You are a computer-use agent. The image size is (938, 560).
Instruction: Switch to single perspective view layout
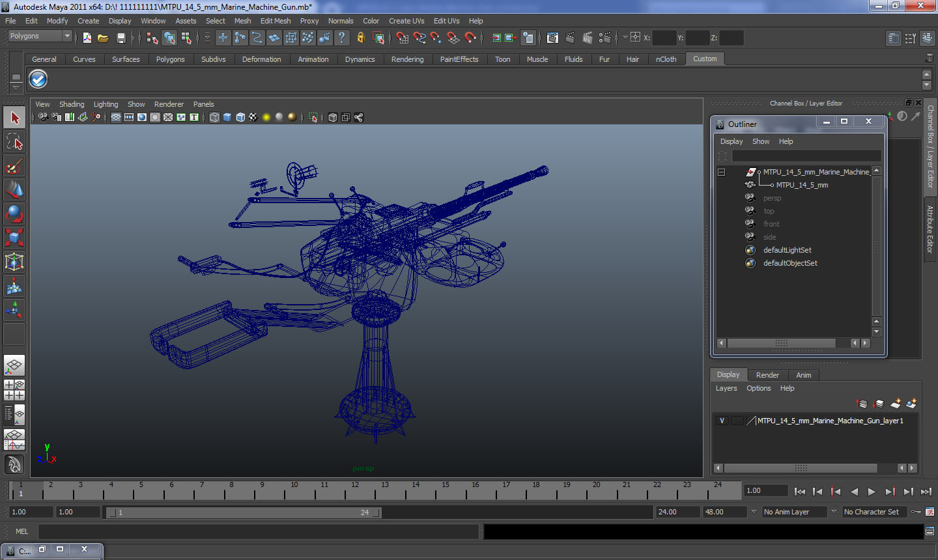[x=14, y=365]
